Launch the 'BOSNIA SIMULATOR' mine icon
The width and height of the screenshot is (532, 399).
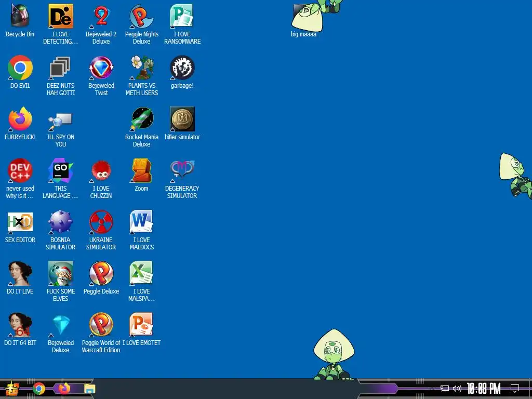[x=60, y=230]
